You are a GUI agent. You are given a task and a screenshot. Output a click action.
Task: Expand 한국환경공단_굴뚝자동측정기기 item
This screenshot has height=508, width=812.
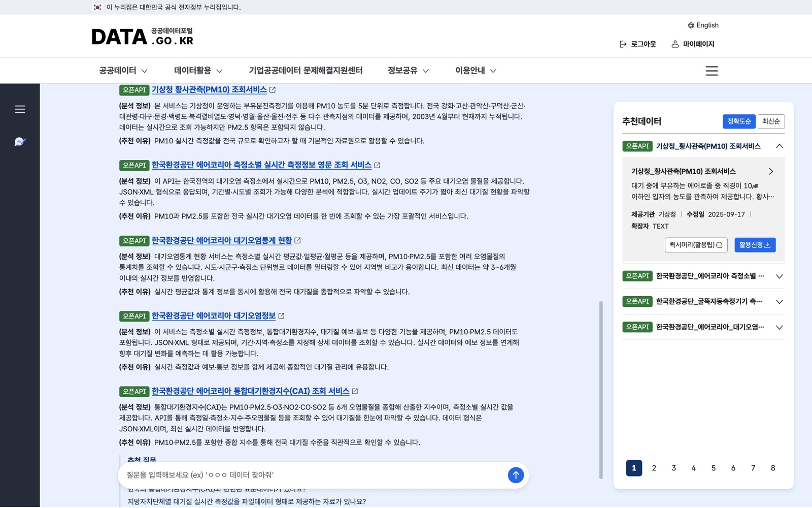pos(780,302)
